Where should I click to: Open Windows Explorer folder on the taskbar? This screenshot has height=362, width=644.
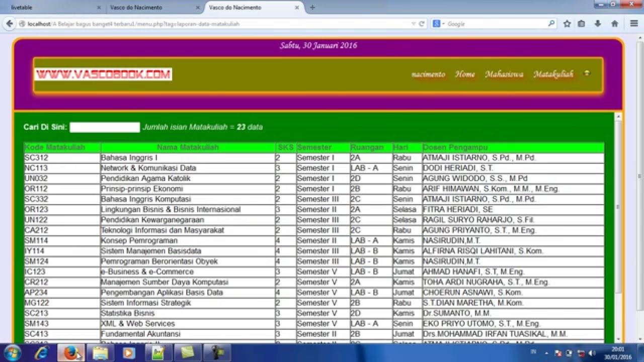click(100, 353)
